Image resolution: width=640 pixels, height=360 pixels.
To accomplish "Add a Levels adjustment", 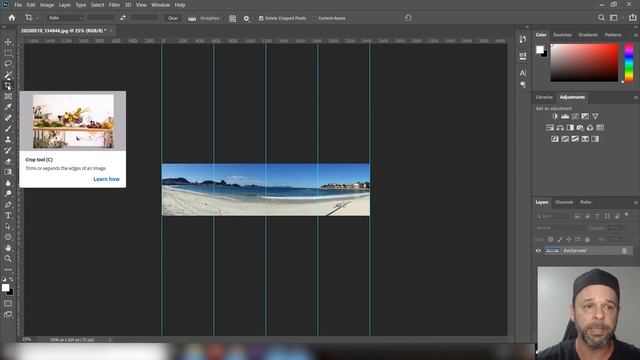I will coord(565,116).
